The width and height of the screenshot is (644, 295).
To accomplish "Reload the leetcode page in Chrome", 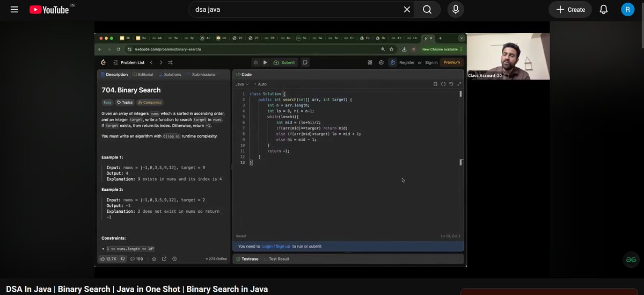I will (118, 49).
